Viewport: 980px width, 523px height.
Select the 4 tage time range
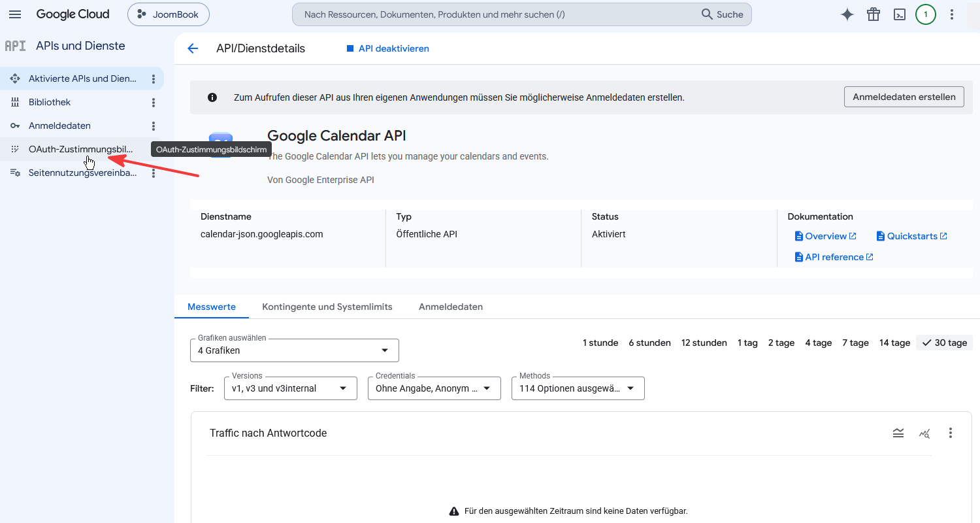pos(819,343)
